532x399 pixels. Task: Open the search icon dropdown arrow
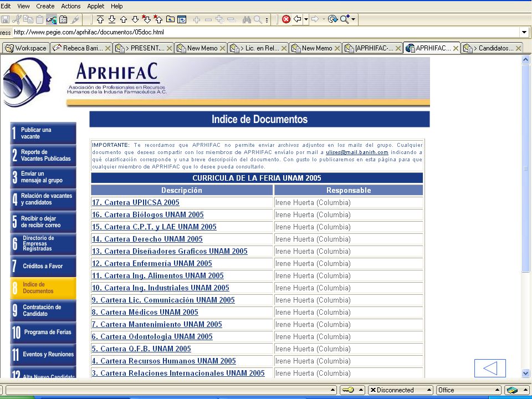click(354, 19)
